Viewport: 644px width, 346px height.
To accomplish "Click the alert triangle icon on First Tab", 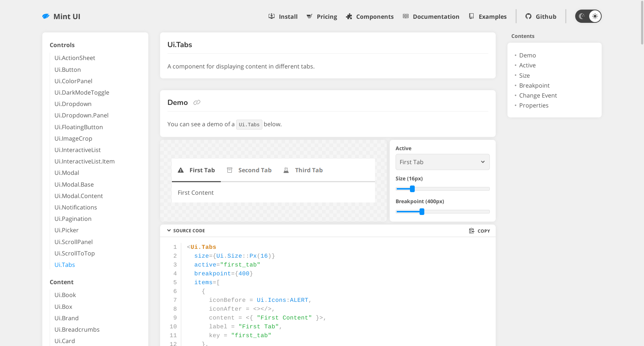I will (181, 170).
